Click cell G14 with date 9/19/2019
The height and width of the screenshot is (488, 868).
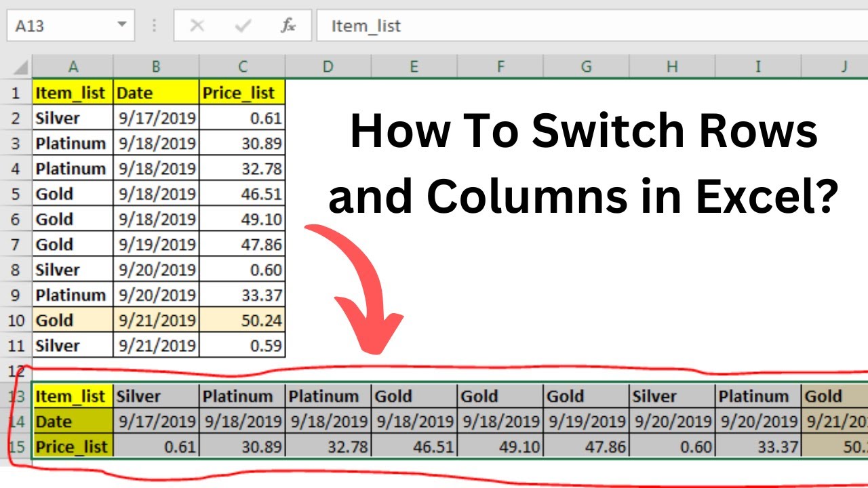(586, 422)
